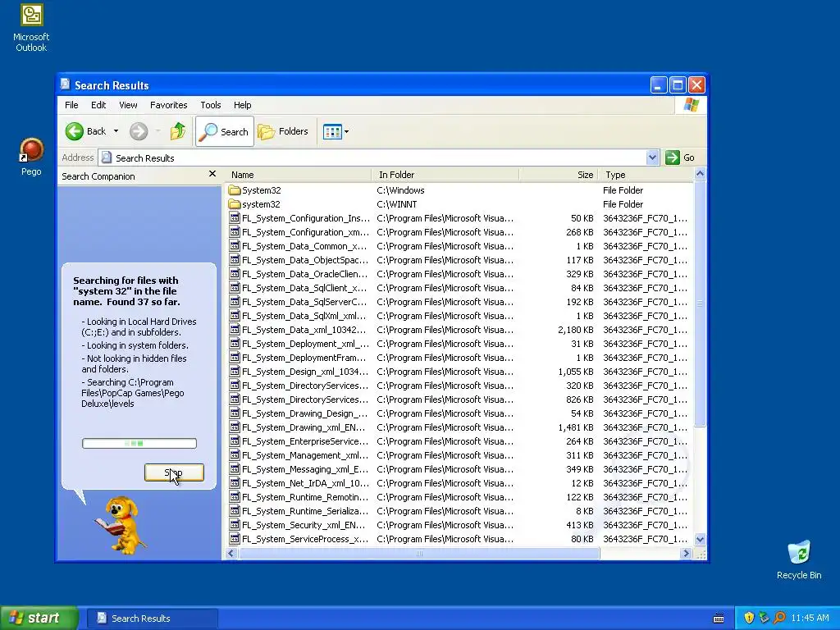Open the Forward button history dropdown arrow
The width and height of the screenshot is (840, 630).
(158, 131)
